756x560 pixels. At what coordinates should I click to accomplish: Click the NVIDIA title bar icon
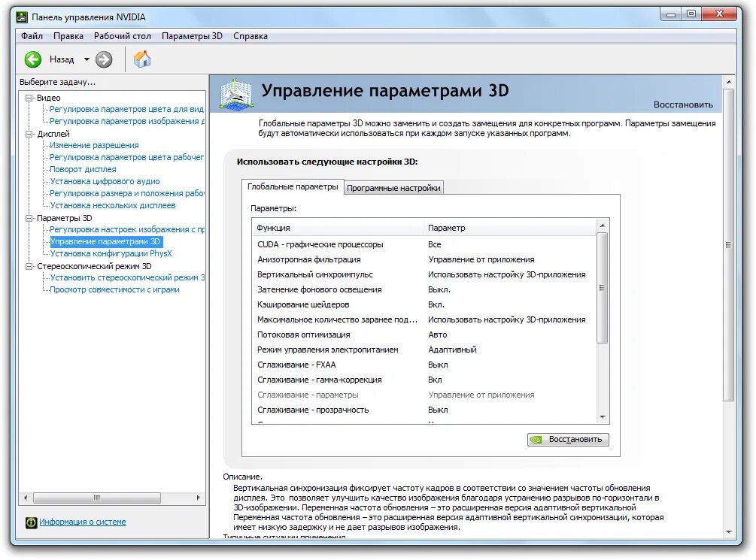pos(22,17)
